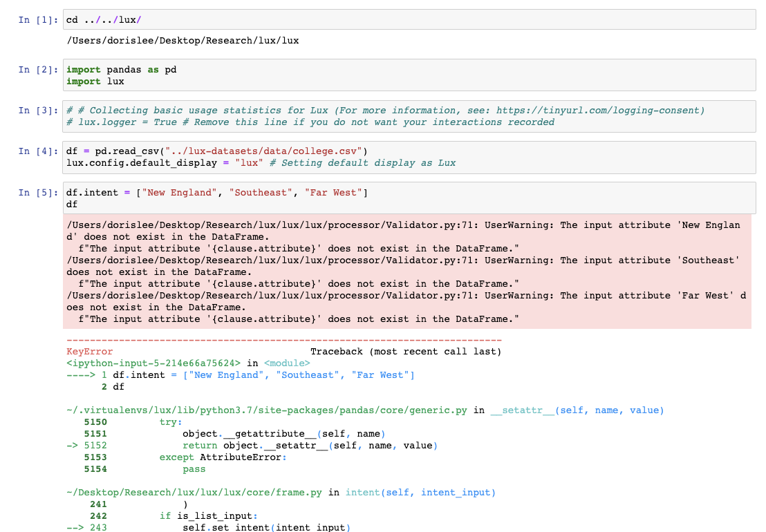Click the '2 df' traceback line
Image resolution: width=766 pixels, height=532 pixels.
[x=113, y=386]
